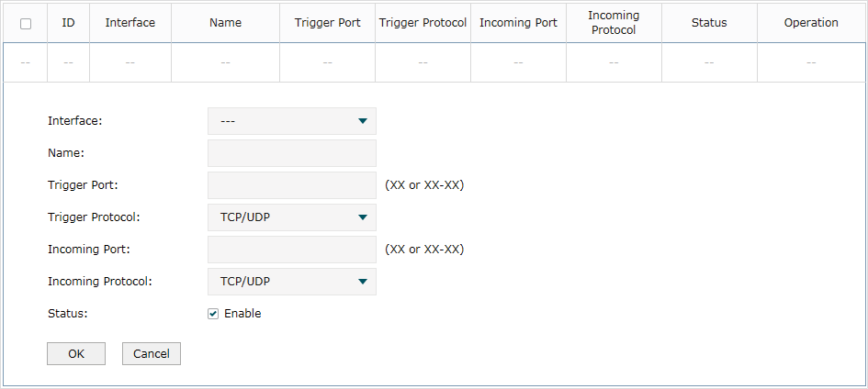The height and width of the screenshot is (389, 868).
Task: Expand the Trigger Protocol dropdown
Action: 292,217
